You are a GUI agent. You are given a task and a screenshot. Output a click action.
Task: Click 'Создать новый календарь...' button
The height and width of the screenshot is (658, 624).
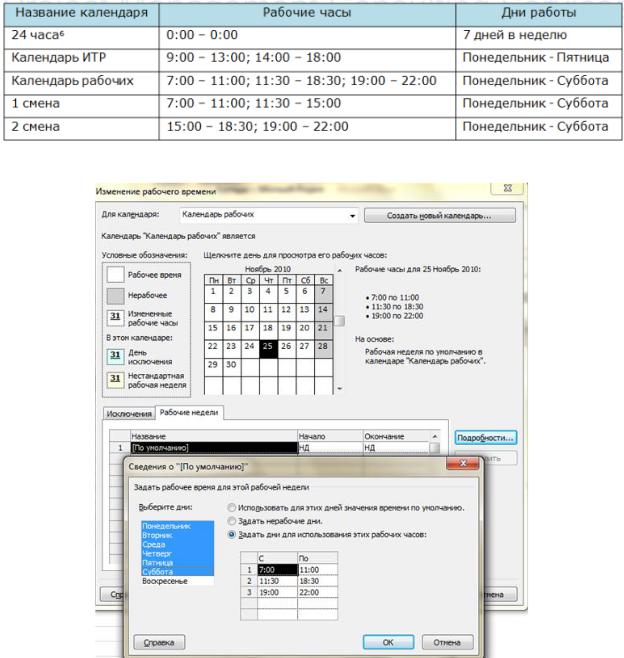click(439, 216)
